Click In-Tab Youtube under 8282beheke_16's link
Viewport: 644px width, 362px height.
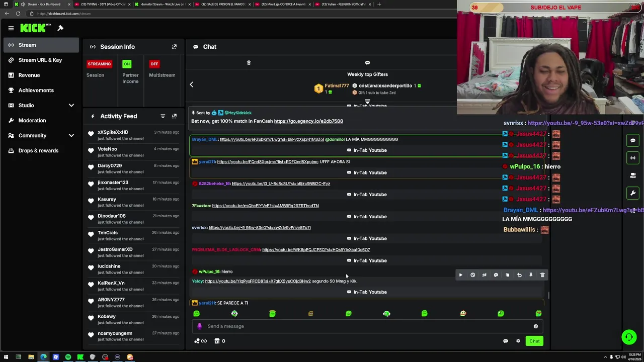[367, 195]
